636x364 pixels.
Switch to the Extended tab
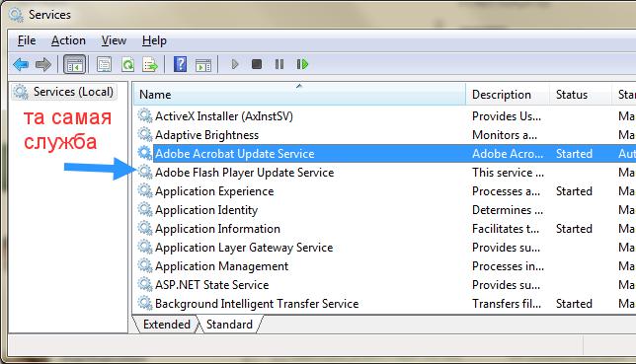coord(166,325)
